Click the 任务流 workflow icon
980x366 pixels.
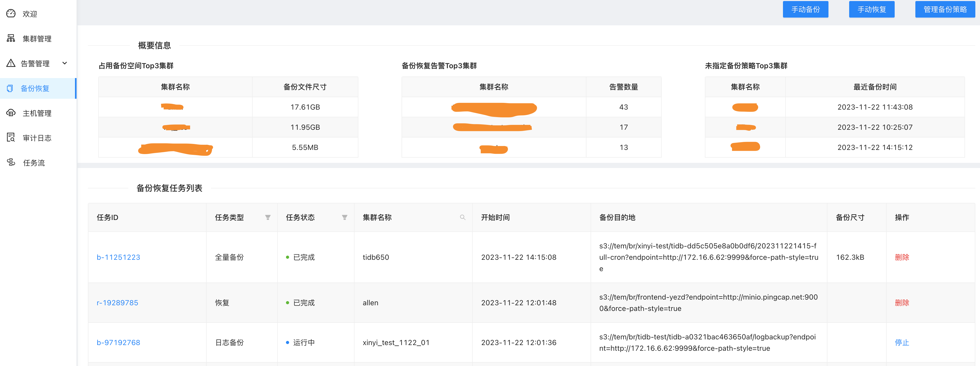11,163
